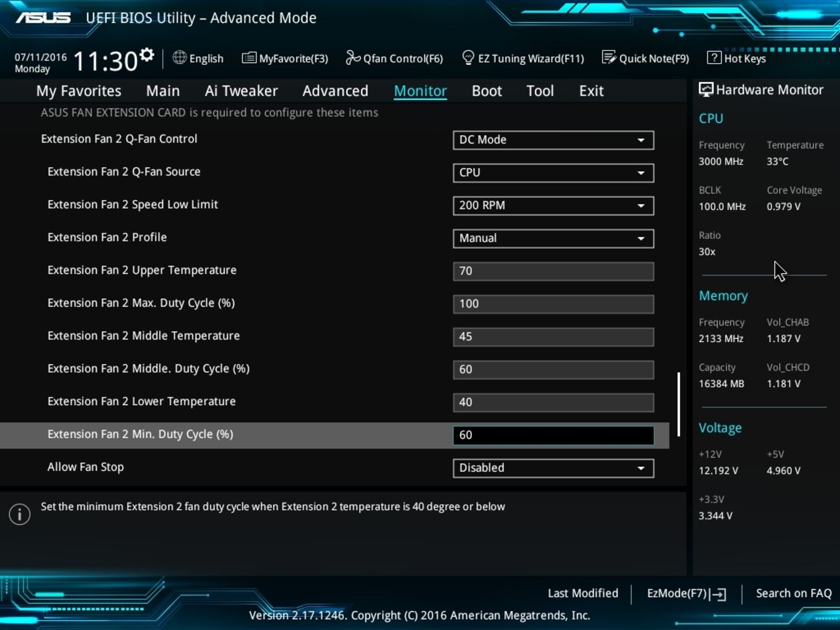Edit Extension Fan 2 Middle Temperature field
The height and width of the screenshot is (630, 840).
point(553,337)
